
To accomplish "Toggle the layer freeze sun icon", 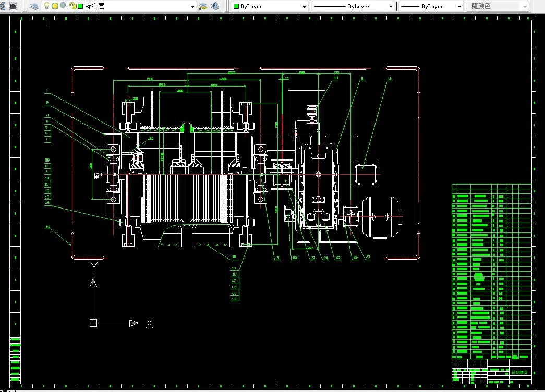I will (x=55, y=6).
